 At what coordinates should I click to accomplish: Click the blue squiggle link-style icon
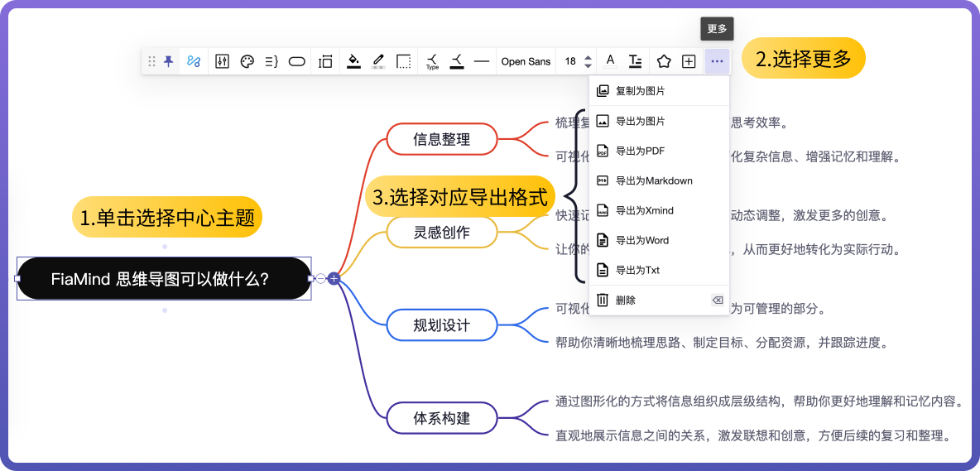click(194, 61)
